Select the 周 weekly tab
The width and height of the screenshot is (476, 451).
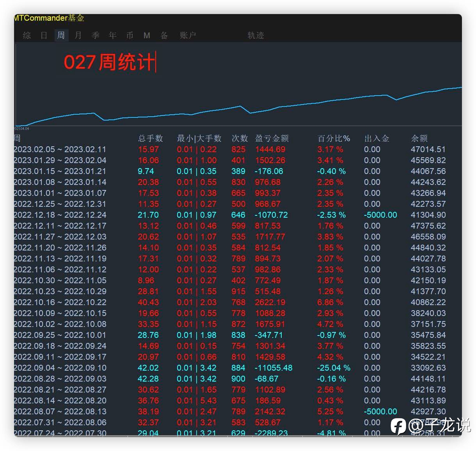click(x=61, y=36)
